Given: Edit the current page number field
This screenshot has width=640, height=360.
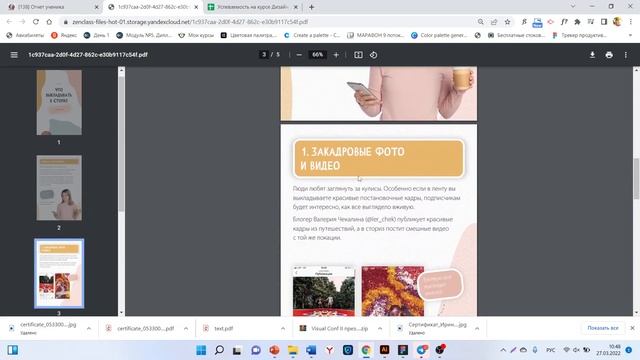Looking at the screenshot, I should point(264,54).
